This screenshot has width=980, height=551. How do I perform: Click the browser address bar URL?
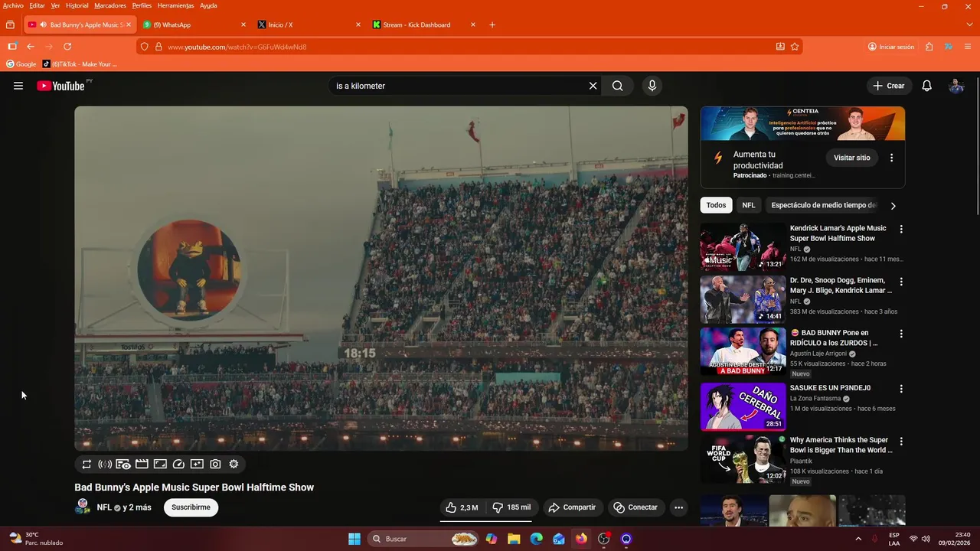[237, 47]
